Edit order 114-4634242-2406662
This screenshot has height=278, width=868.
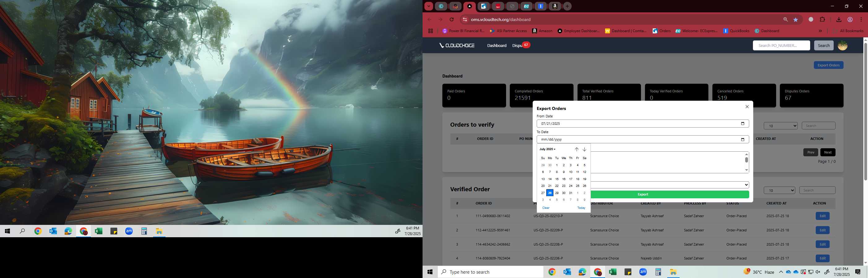click(x=822, y=244)
